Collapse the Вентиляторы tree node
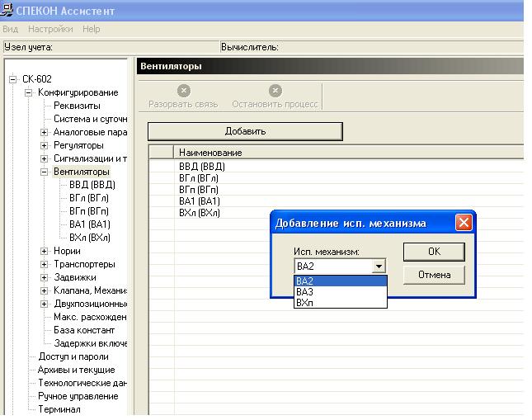 pos(44,172)
